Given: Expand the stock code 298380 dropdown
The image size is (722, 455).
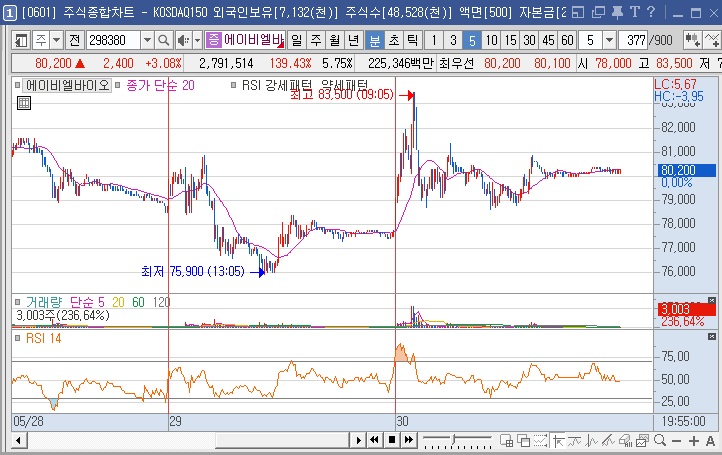Looking at the screenshot, I should tap(147, 41).
